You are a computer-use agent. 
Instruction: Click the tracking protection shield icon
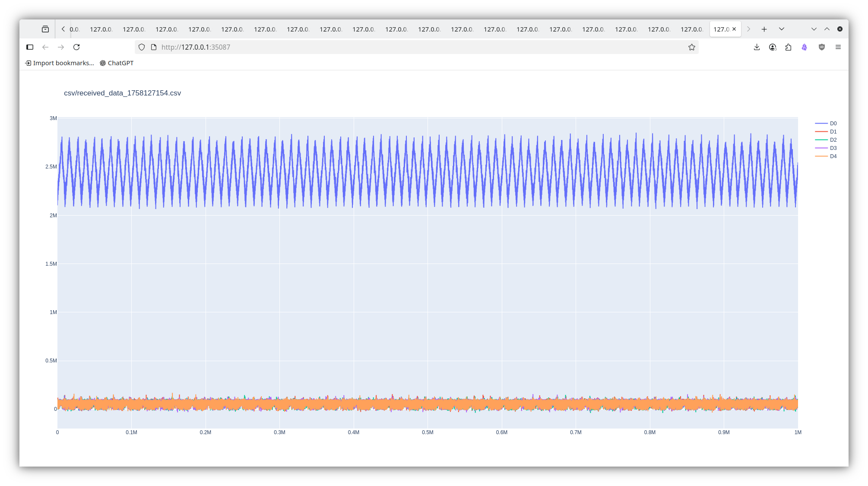tap(142, 47)
